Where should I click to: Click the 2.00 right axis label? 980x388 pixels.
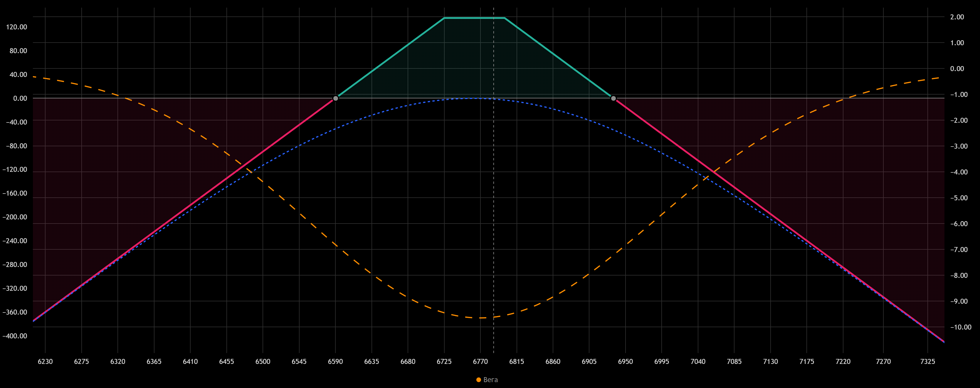click(x=957, y=17)
